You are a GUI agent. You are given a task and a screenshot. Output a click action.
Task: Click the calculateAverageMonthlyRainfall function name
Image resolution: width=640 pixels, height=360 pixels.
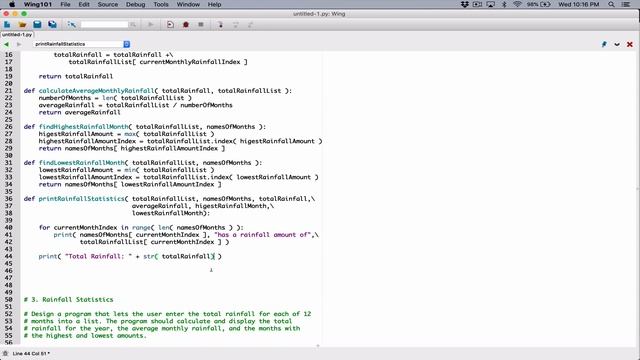pos(96,91)
